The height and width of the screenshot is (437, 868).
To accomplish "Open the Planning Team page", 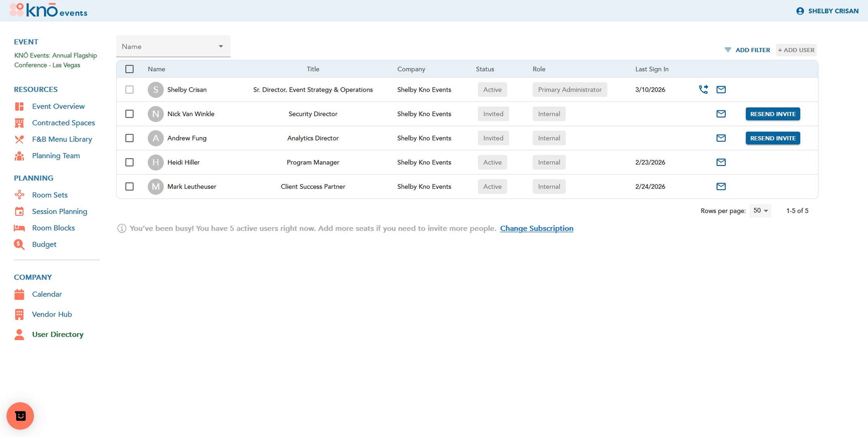I will (56, 156).
